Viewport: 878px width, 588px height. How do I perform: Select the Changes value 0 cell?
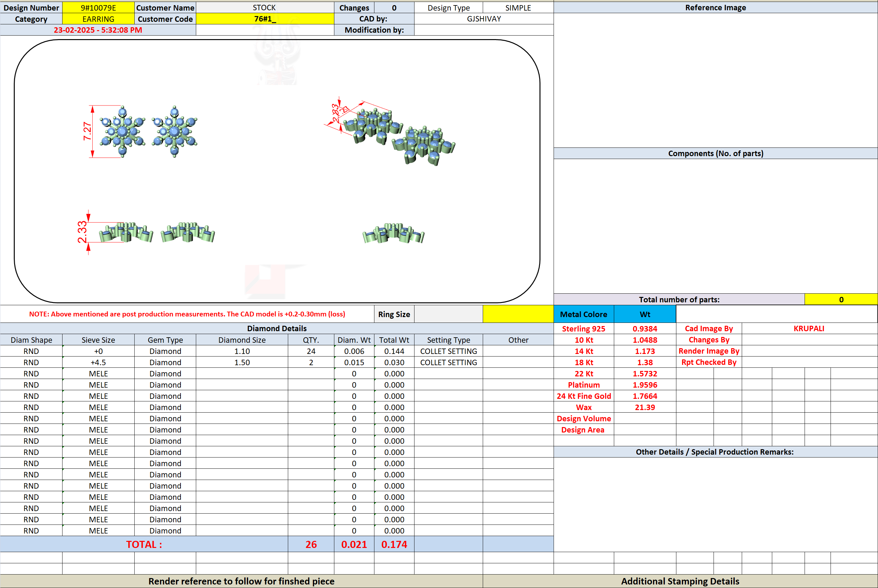(x=394, y=7)
